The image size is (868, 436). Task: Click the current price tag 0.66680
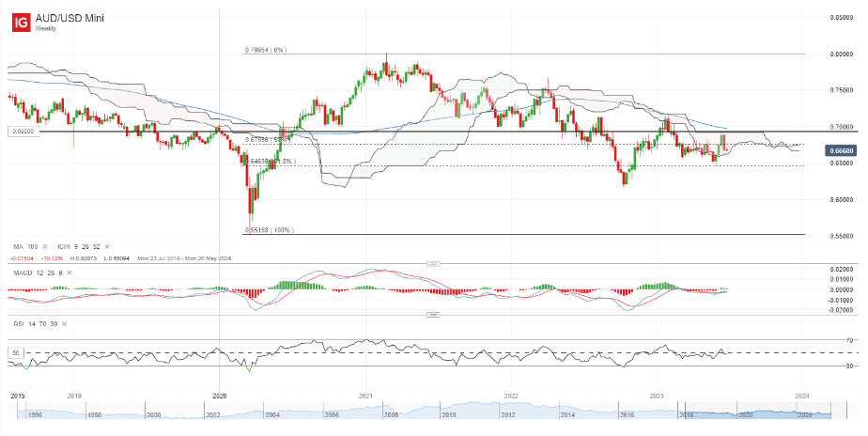tap(840, 149)
